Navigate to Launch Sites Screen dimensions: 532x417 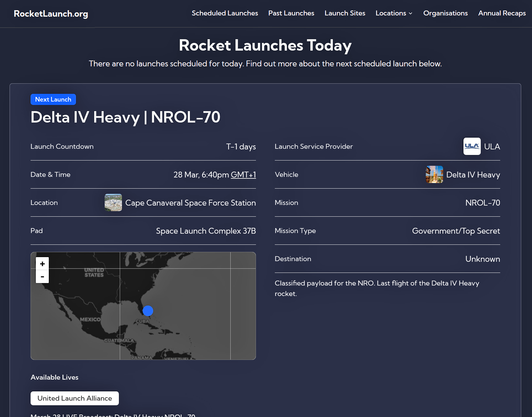coord(345,13)
